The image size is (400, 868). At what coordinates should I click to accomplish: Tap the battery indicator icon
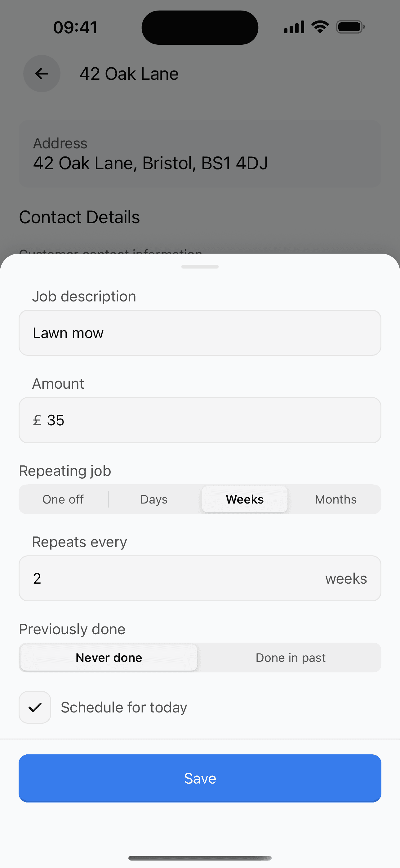[350, 27]
